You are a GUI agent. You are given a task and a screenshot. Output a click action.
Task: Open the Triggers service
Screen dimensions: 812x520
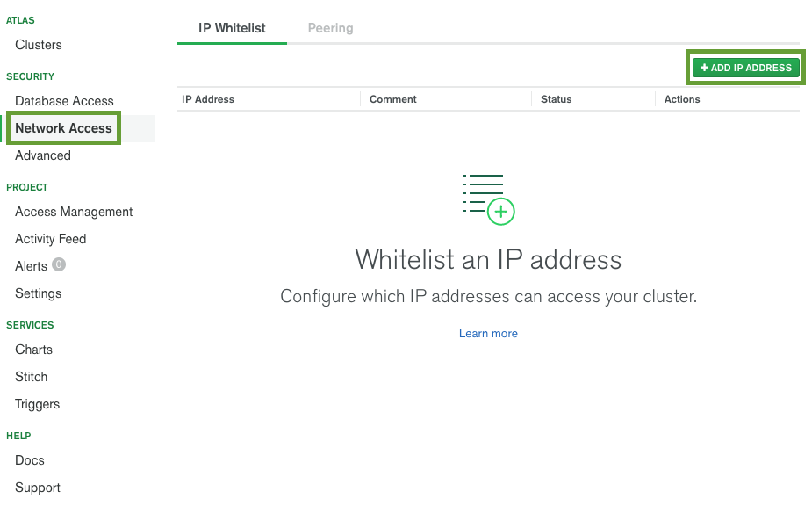(37, 404)
